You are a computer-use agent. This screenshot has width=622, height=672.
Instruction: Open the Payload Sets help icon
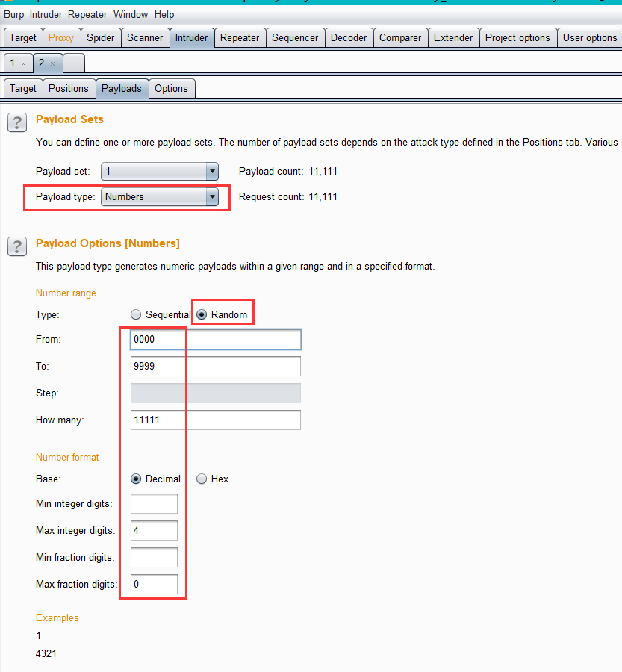pyautogui.click(x=17, y=122)
